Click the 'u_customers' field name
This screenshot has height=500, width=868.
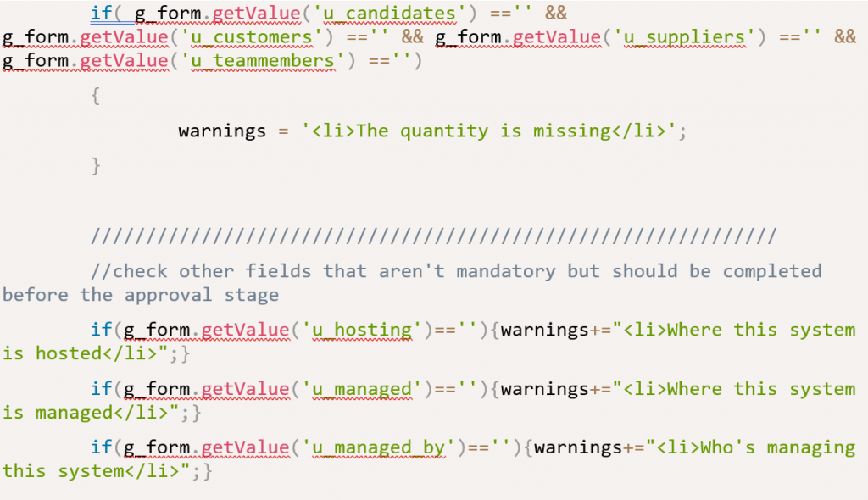point(251,36)
